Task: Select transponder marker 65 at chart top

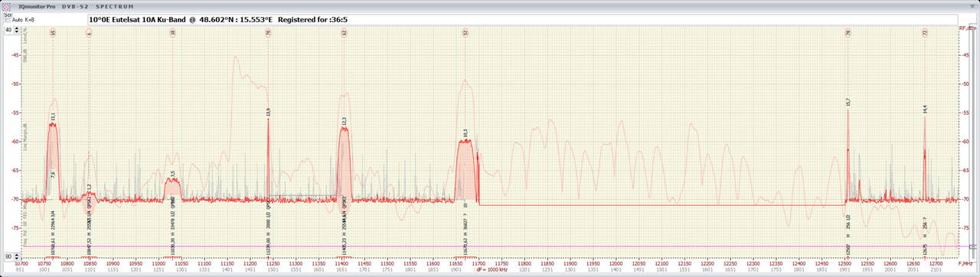Action: [x=53, y=33]
